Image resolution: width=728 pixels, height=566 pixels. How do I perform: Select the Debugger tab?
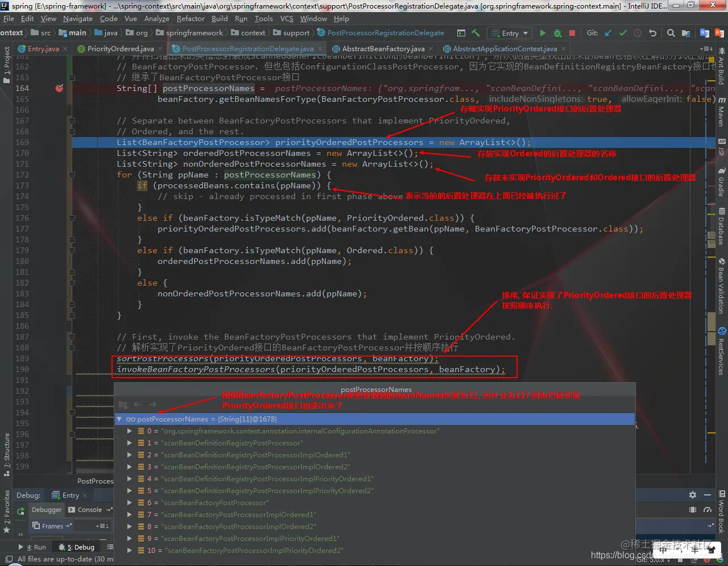coord(47,510)
